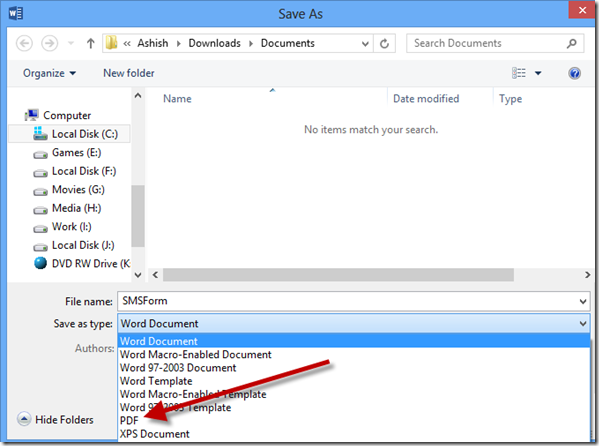Click the folder icon in the address bar
Image resolution: width=599 pixels, height=446 pixels.
click(112, 43)
